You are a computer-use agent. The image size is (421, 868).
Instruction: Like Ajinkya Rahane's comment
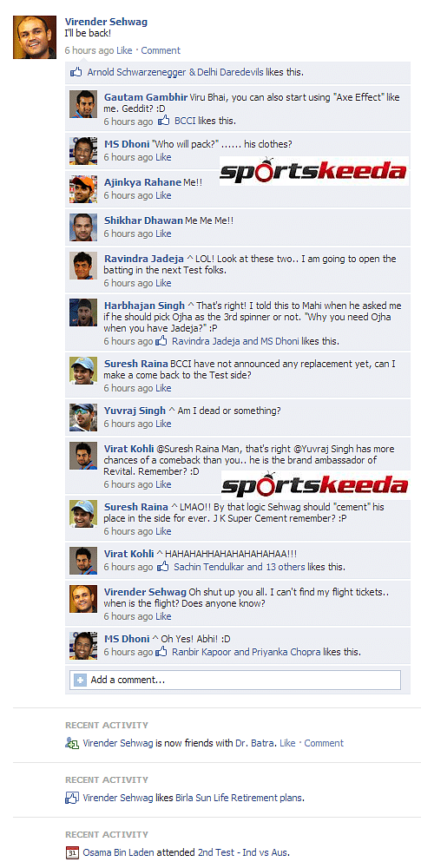pyautogui.click(x=163, y=195)
